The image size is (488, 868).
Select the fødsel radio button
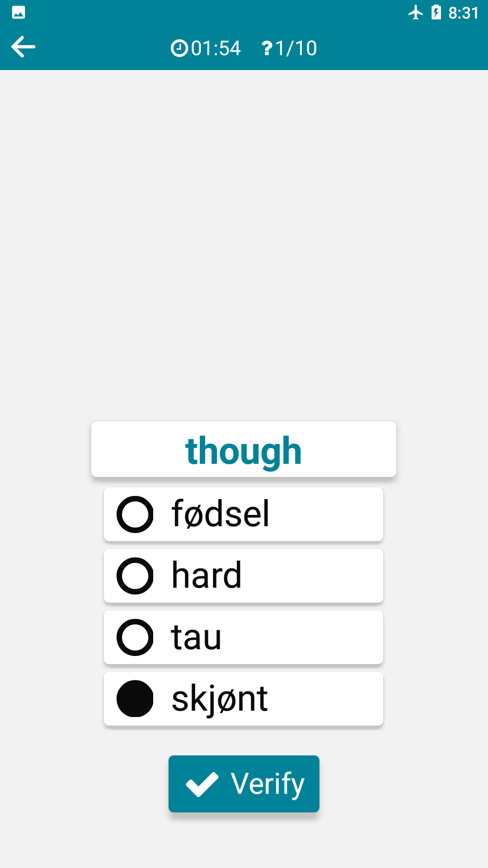[x=135, y=514]
